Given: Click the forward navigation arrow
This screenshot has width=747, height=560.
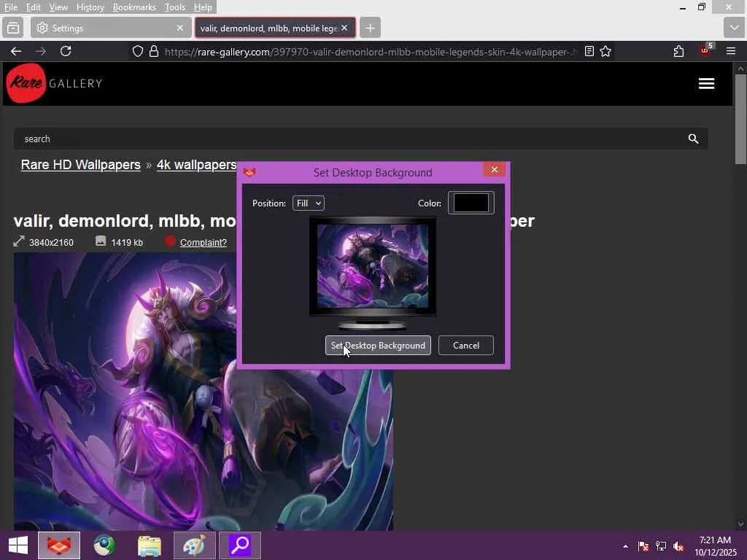Looking at the screenshot, I should [x=41, y=52].
